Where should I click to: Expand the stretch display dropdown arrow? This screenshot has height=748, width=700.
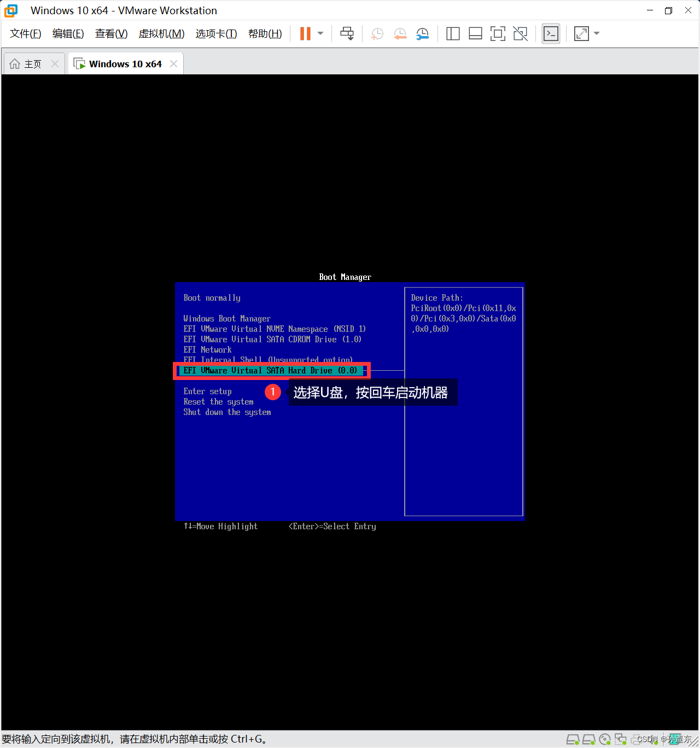(597, 34)
